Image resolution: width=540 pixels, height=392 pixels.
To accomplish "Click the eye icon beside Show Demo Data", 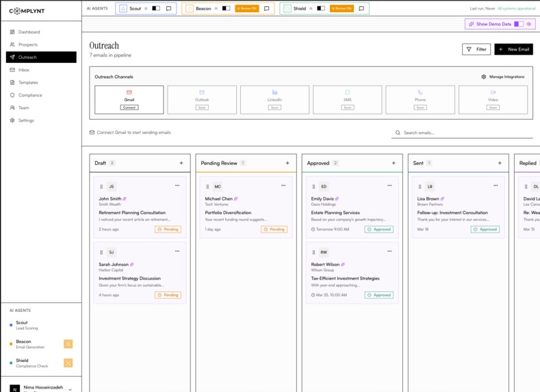I will tap(529, 24).
